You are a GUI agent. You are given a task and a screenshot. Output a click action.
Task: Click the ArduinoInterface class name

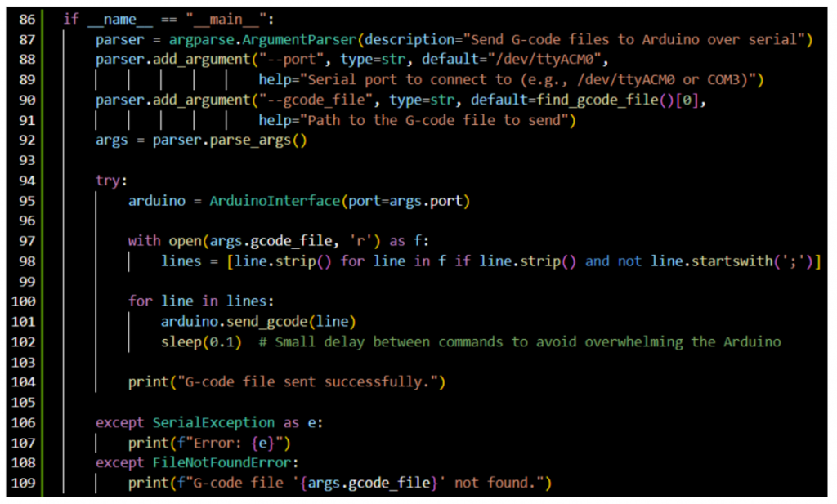point(278,201)
